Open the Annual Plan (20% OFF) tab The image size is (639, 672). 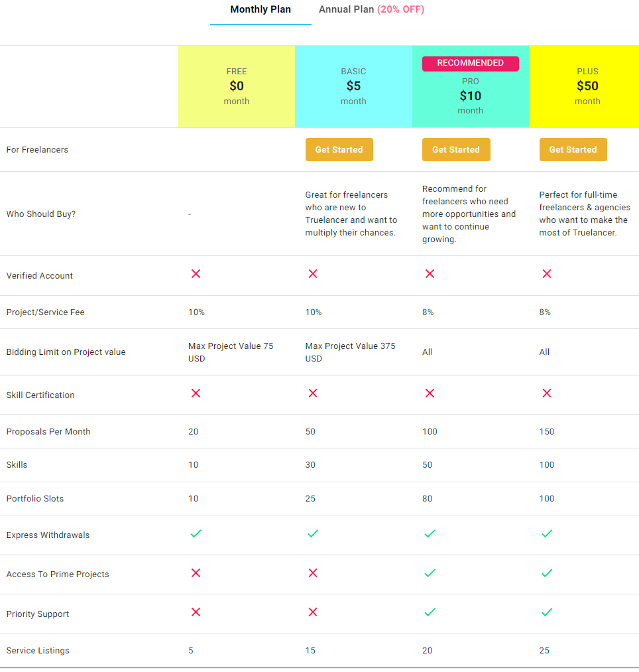371,10
